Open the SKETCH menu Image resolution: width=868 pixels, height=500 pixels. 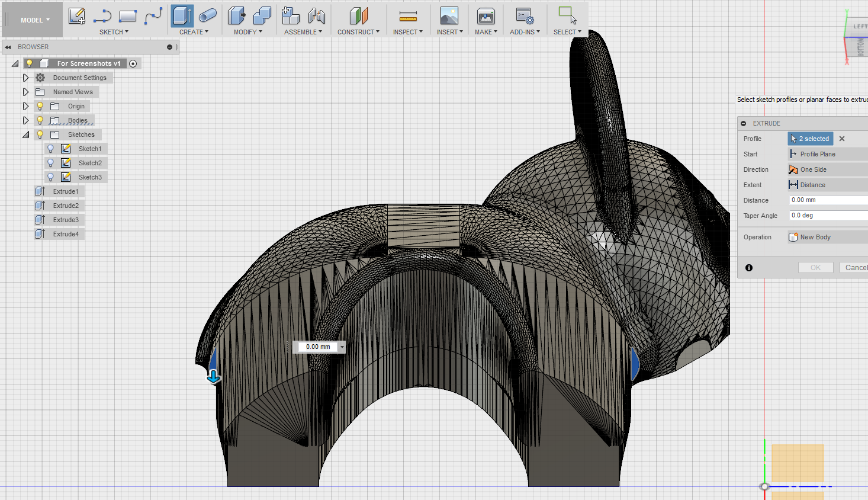pyautogui.click(x=114, y=32)
